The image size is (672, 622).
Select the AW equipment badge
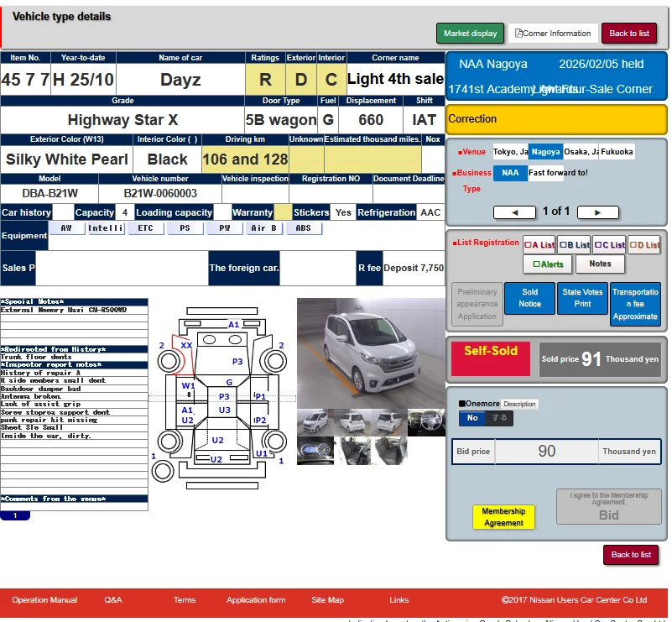[66, 228]
